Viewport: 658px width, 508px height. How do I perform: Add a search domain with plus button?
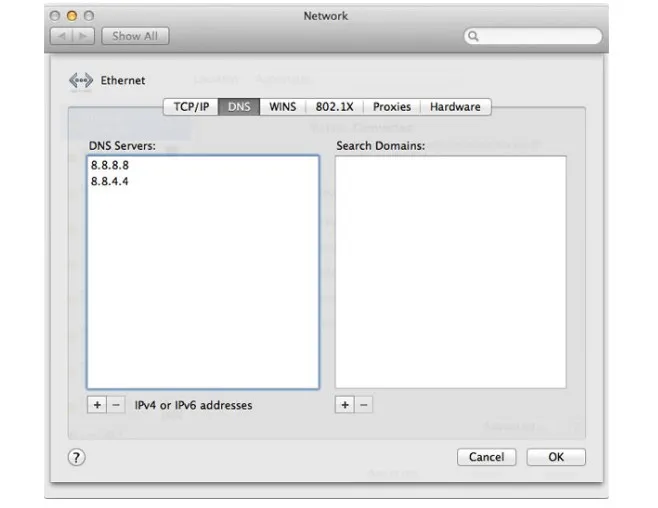pos(345,405)
